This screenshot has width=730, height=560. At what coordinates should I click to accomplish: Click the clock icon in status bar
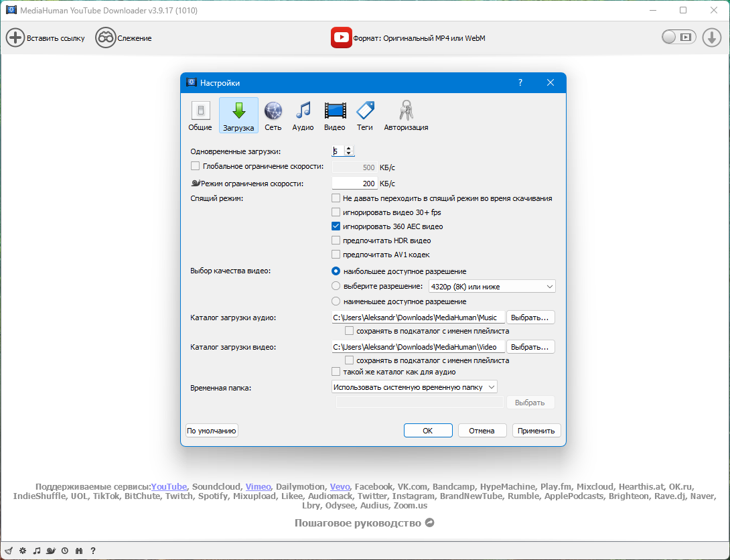pyautogui.click(x=65, y=551)
